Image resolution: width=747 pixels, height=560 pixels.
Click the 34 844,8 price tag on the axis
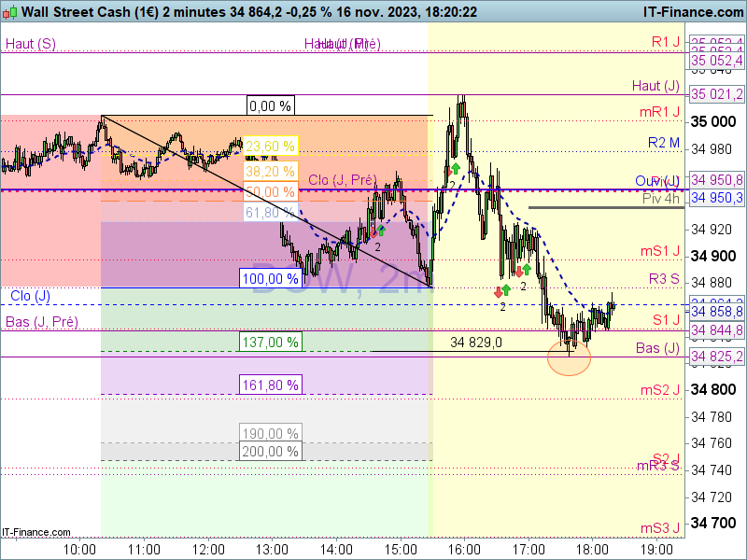tap(716, 330)
